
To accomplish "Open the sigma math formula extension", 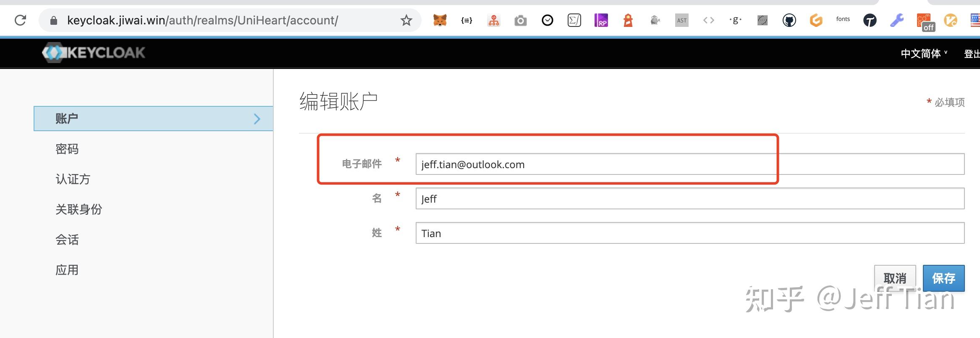I will point(574,20).
